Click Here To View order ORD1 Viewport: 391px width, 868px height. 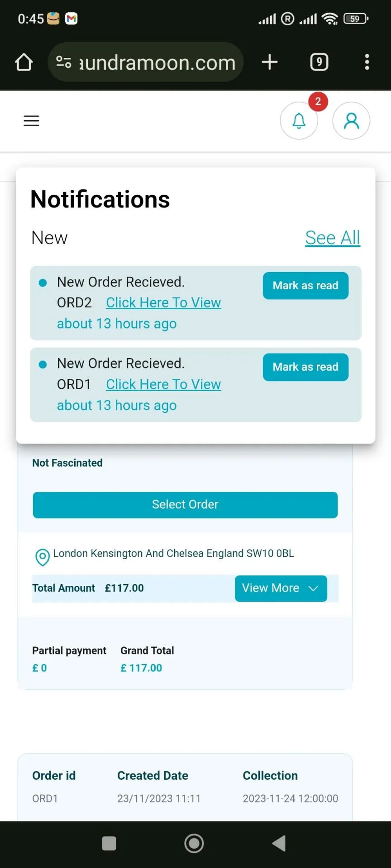point(163,384)
